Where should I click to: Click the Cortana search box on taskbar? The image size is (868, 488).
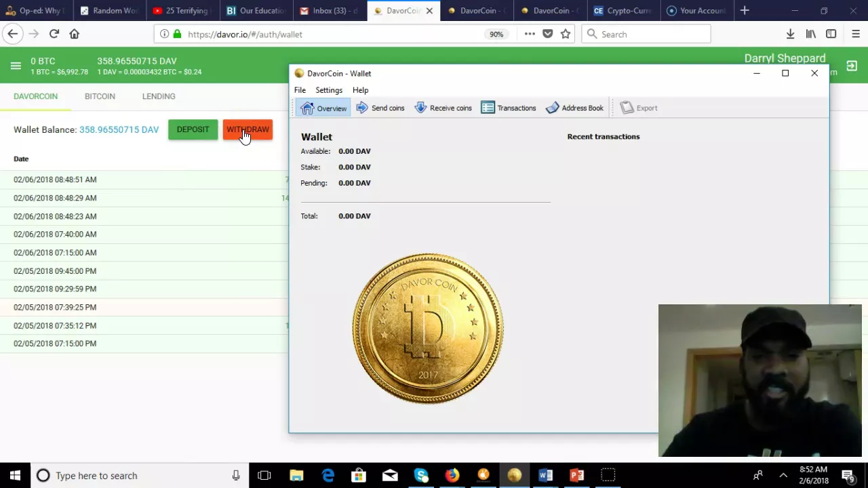click(139, 475)
